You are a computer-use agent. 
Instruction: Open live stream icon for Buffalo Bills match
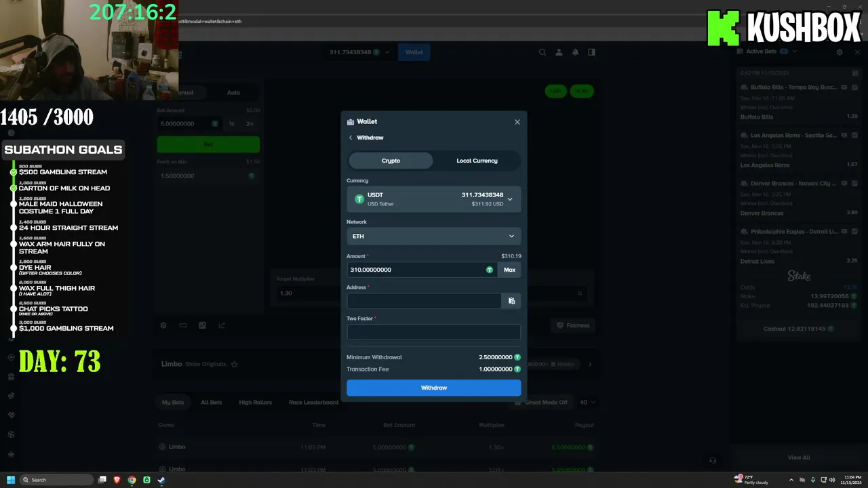[x=844, y=87]
